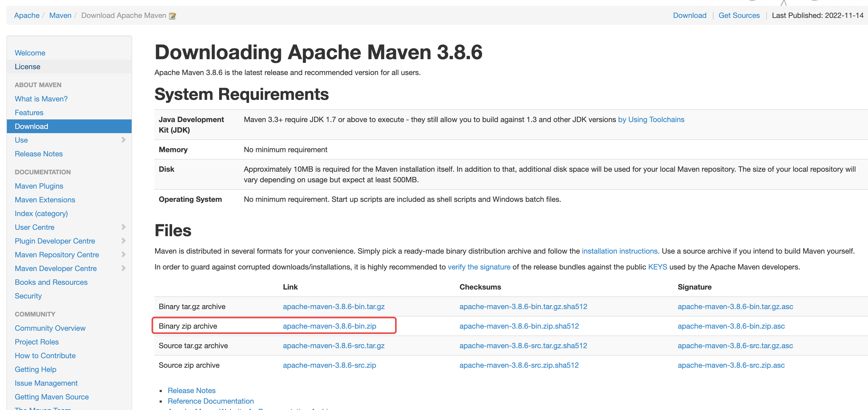Image resolution: width=868 pixels, height=410 pixels.
Task: Expand the User Centre chevron
Action: coord(123,227)
